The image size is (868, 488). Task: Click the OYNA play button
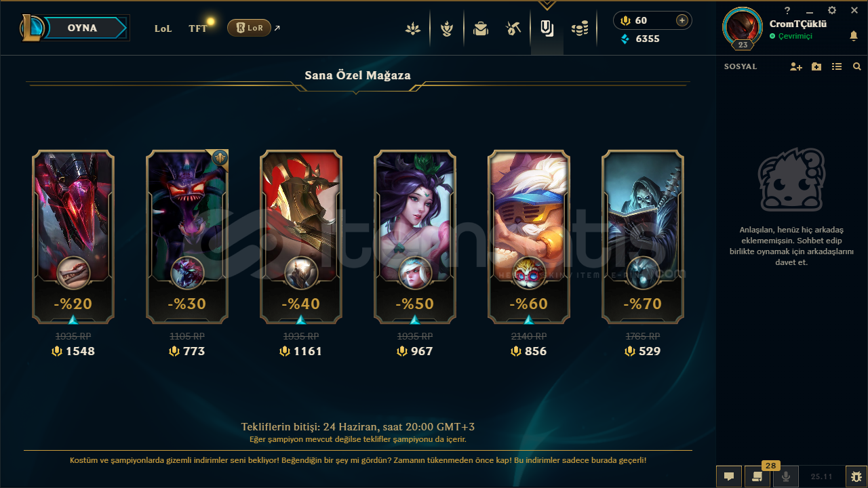pos(82,28)
